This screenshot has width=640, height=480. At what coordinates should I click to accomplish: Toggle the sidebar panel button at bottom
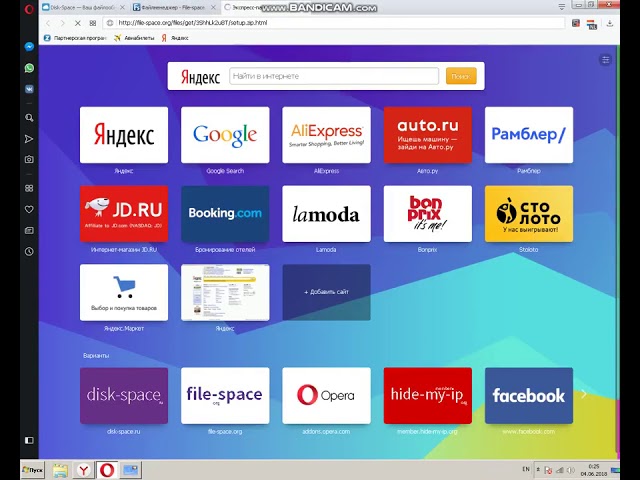pos(29,440)
